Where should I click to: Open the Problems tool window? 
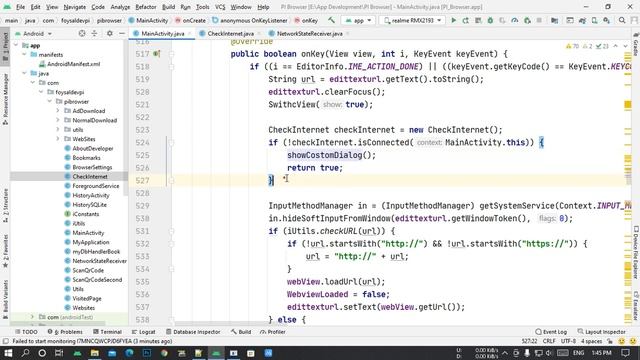tap(65, 332)
